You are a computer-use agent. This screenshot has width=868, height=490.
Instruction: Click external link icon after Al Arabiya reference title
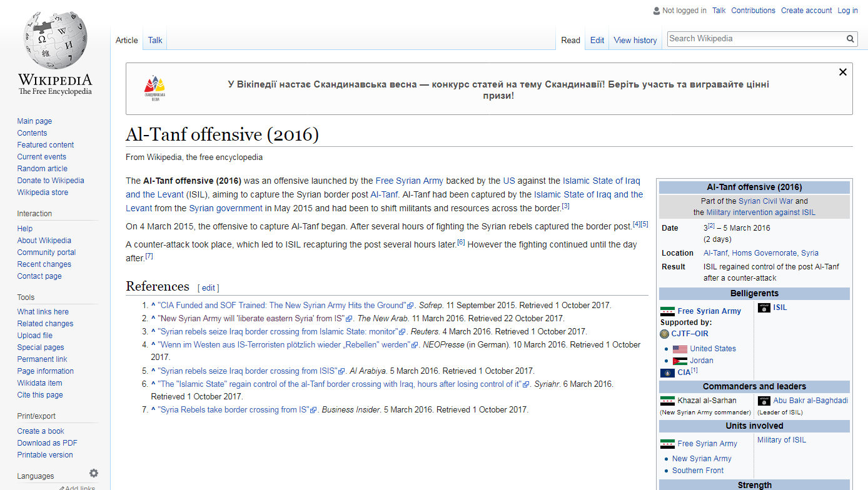(341, 371)
